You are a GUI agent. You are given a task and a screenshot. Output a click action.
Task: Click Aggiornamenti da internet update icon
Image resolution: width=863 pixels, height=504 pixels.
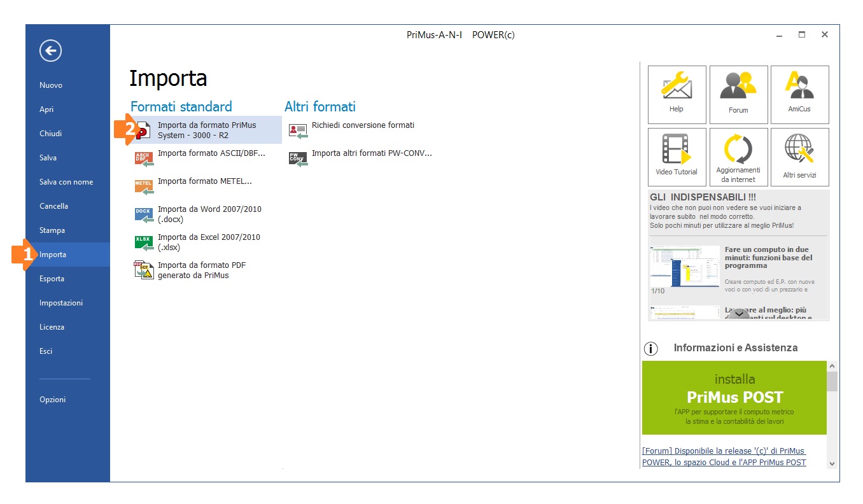(x=738, y=157)
